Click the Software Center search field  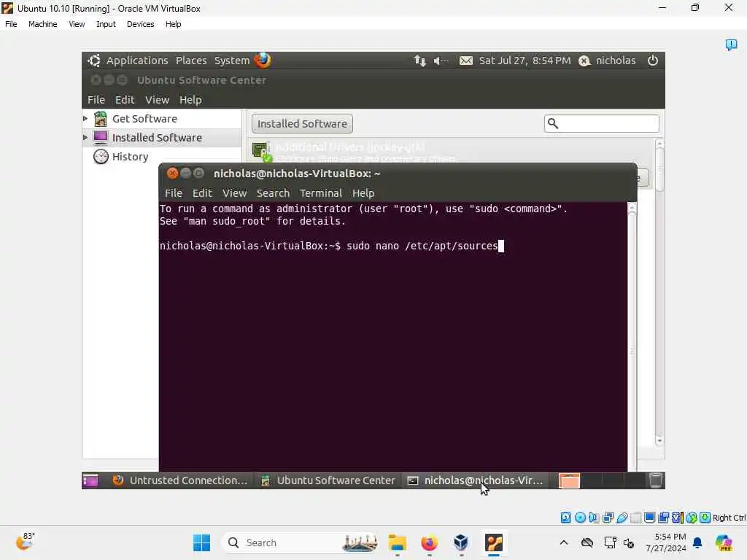601,124
